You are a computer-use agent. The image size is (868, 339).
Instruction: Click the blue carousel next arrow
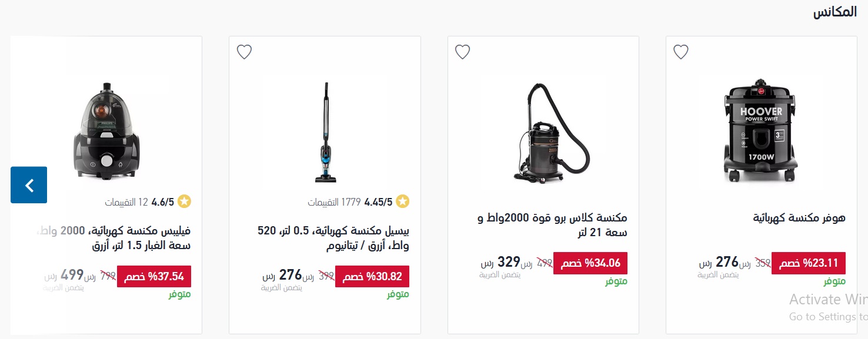pos(29,185)
